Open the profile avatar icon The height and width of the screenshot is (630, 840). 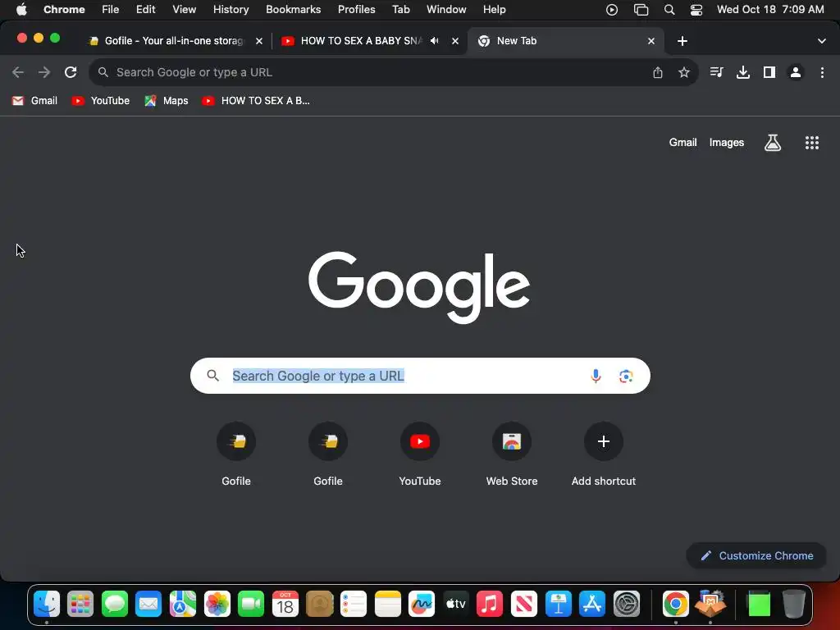[796, 72]
